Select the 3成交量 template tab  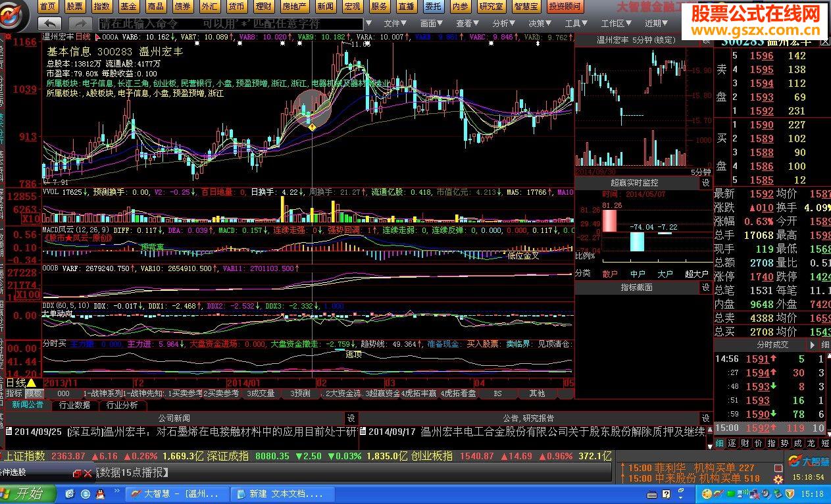(x=261, y=393)
